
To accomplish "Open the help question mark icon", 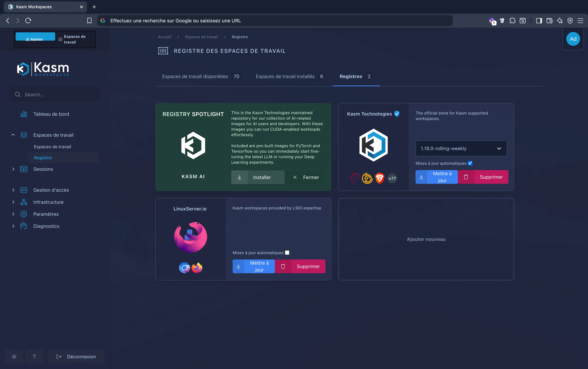I will (34, 357).
